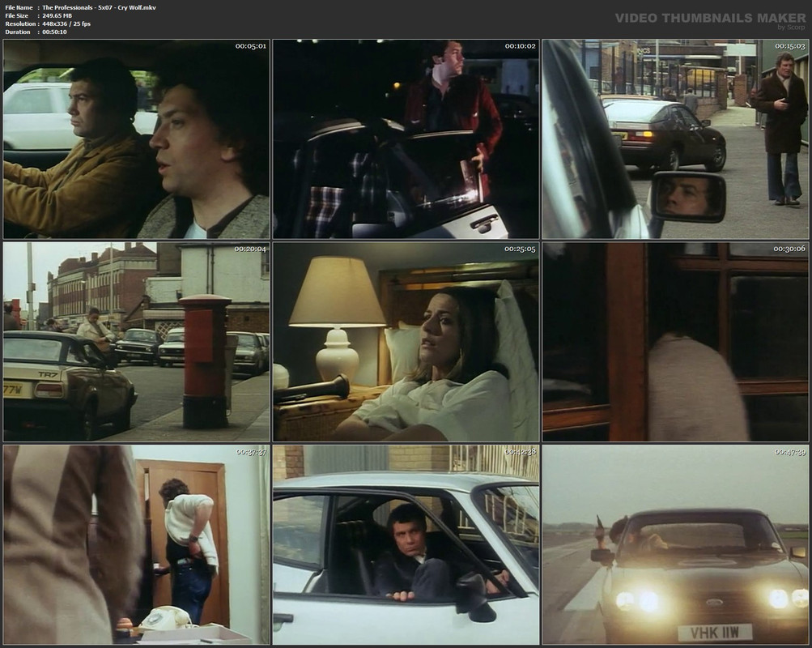Image resolution: width=812 pixels, height=648 pixels.
Task: Select the thumbnail at 00:30:06
Action: (675, 342)
